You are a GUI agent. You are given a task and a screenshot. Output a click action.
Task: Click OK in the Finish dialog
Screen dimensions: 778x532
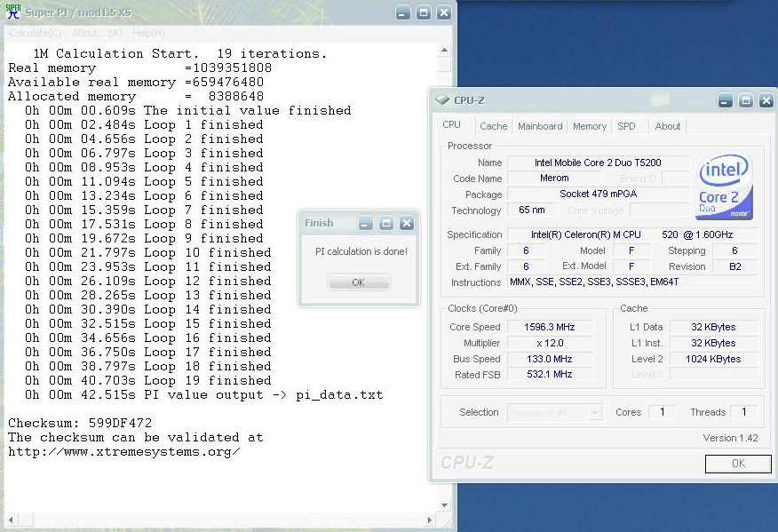pyautogui.click(x=359, y=282)
